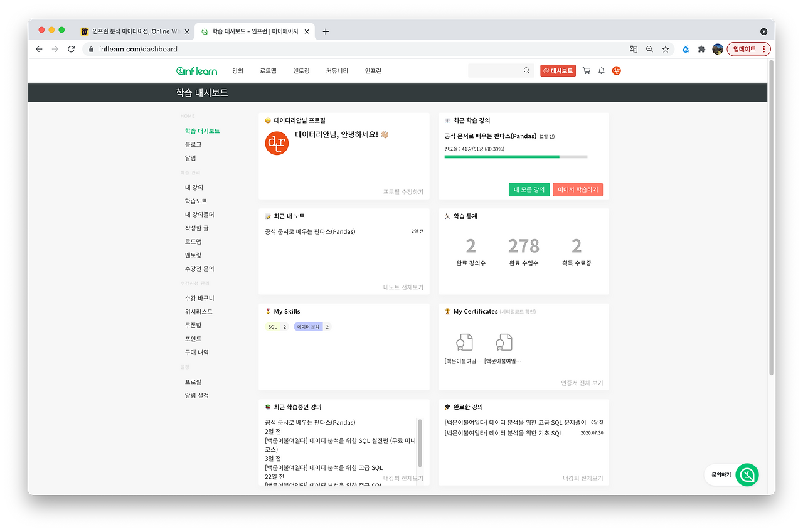This screenshot has width=803, height=532.
Task: Click the scrollbar in 최근 학습중인 강의 list
Action: (420, 443)
